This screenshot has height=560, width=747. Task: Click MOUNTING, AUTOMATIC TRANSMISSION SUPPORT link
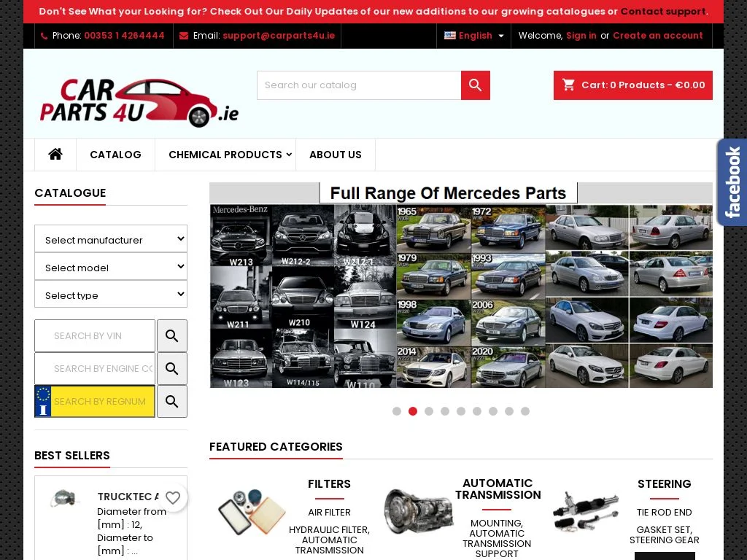click(x=497, y=539)
